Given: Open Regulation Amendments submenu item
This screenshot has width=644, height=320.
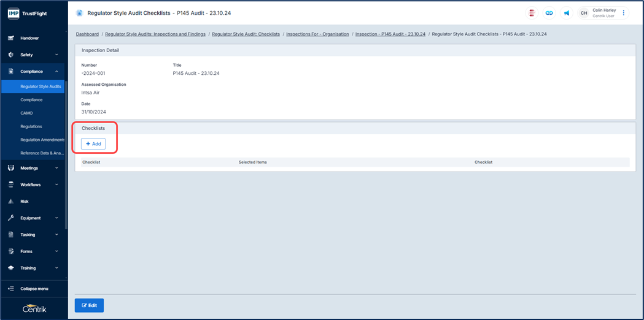Looking at the screenshot, I should (42, 140).
